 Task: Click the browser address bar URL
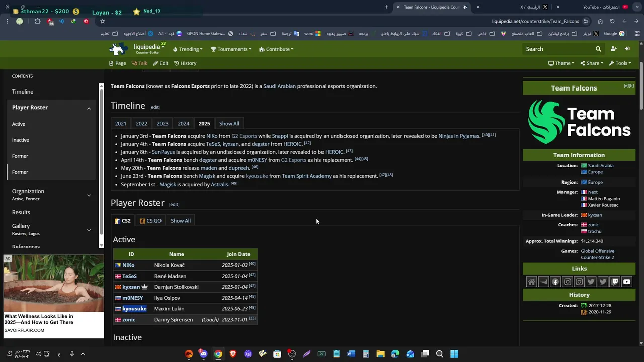[535, 21]
